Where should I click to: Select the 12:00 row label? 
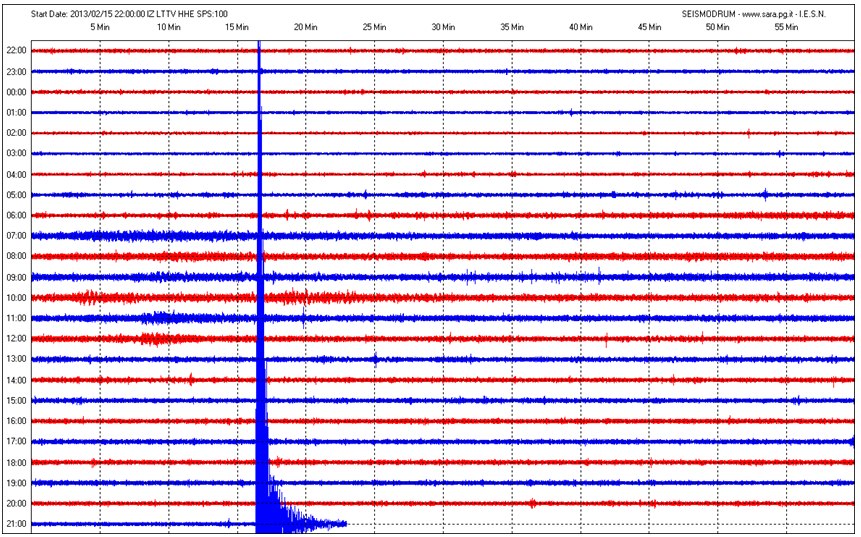(16, 339)
